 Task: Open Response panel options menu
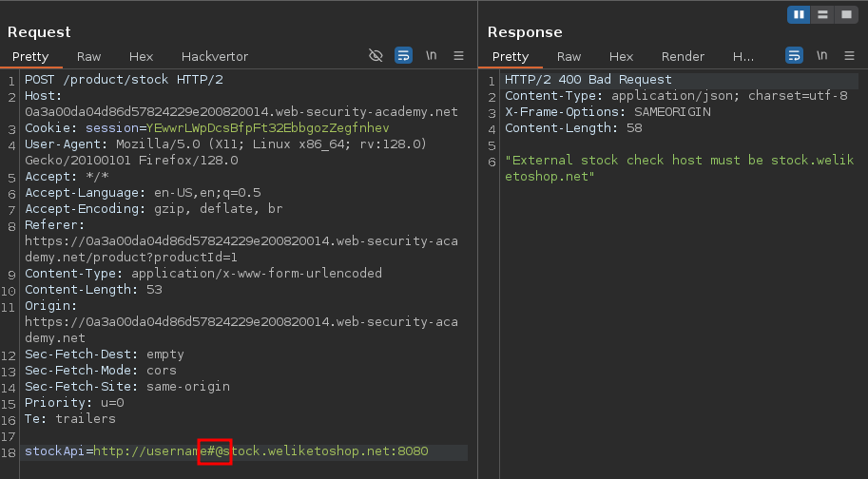click(848, 56)
